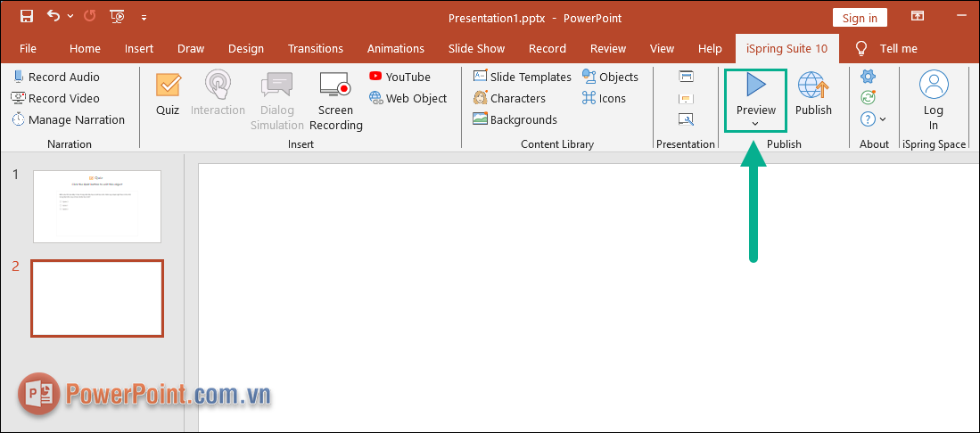The height and width of the screenshot is (433, 980).
Task: Log In to iSpring Space
Action: (x=933, y=101)
